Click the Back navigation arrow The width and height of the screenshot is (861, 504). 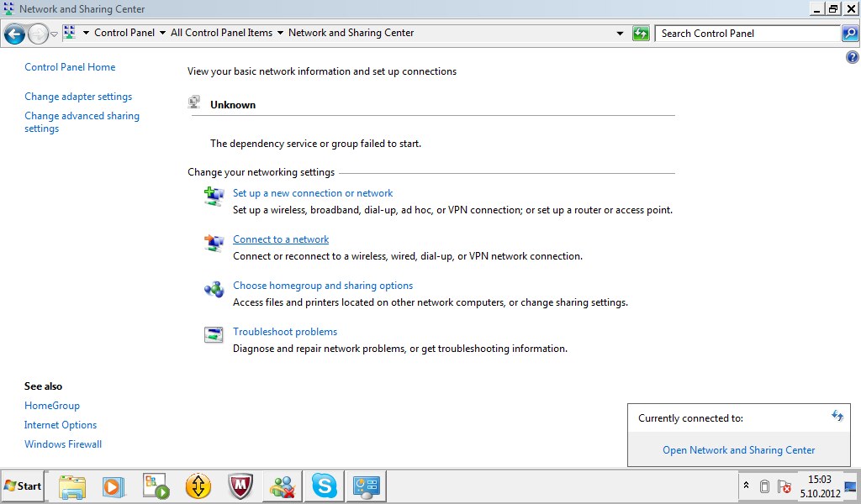[x=15, y=34]
